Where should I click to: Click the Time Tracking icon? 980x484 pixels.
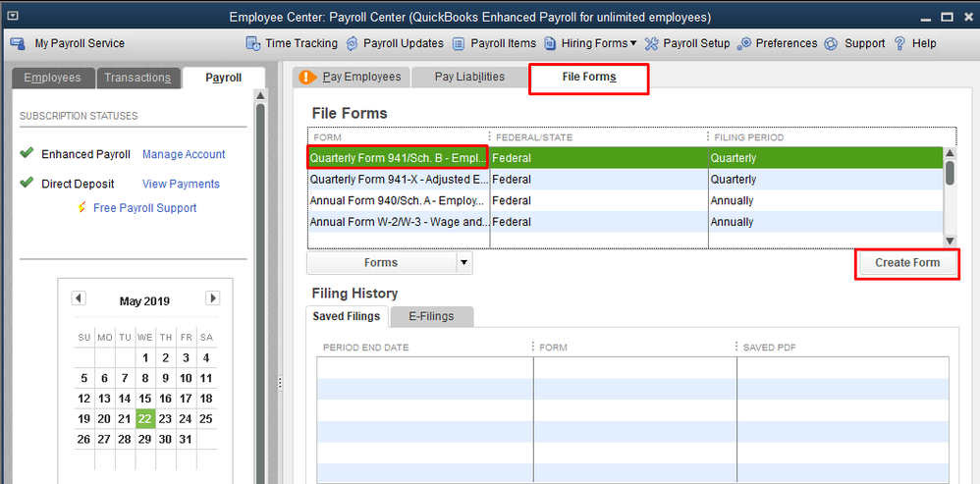[x=253, y=44]
